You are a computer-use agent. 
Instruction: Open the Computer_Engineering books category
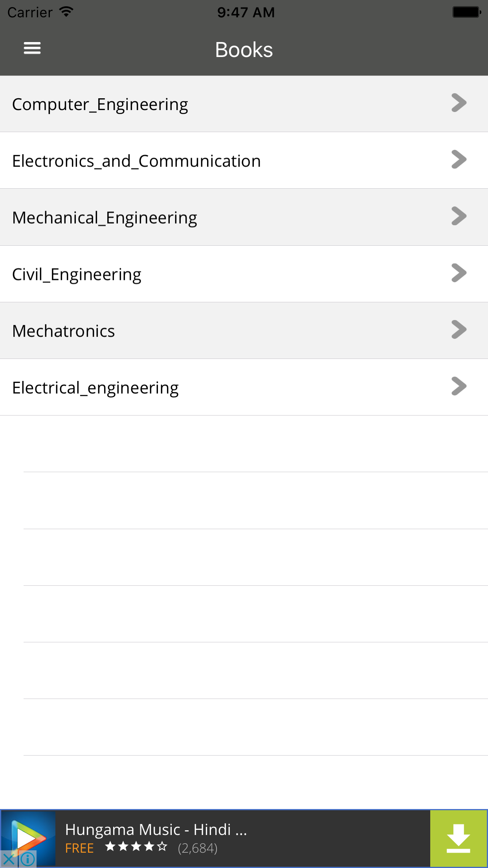click(244, 104)
